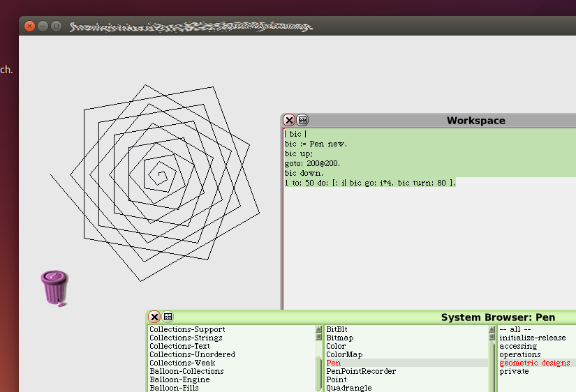Pick the PenPointRecorder class
Screen dimensions: 576x392
tap(361, 371)
